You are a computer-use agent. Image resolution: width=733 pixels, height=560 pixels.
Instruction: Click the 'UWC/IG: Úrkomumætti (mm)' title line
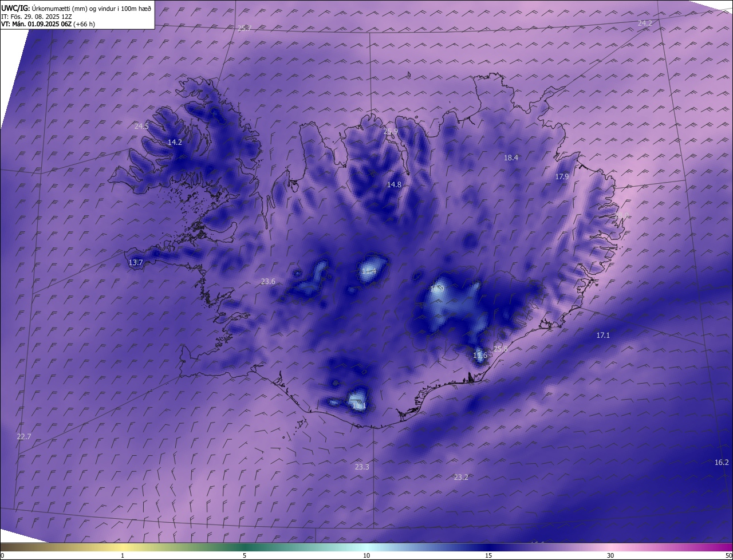coord(76,9)
